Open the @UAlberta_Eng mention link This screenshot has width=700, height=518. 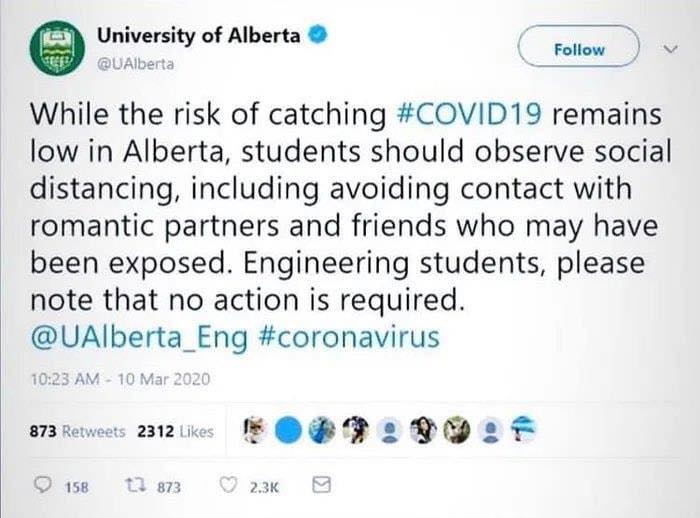tap(139, 337)
